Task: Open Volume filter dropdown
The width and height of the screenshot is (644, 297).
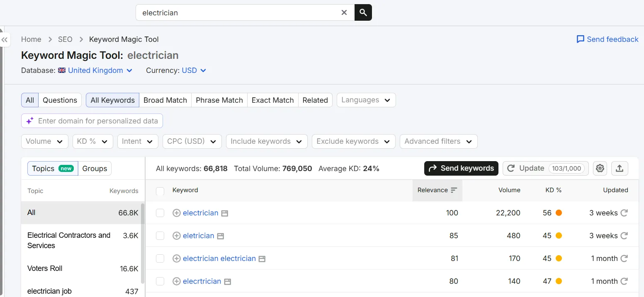Action: 45,141
